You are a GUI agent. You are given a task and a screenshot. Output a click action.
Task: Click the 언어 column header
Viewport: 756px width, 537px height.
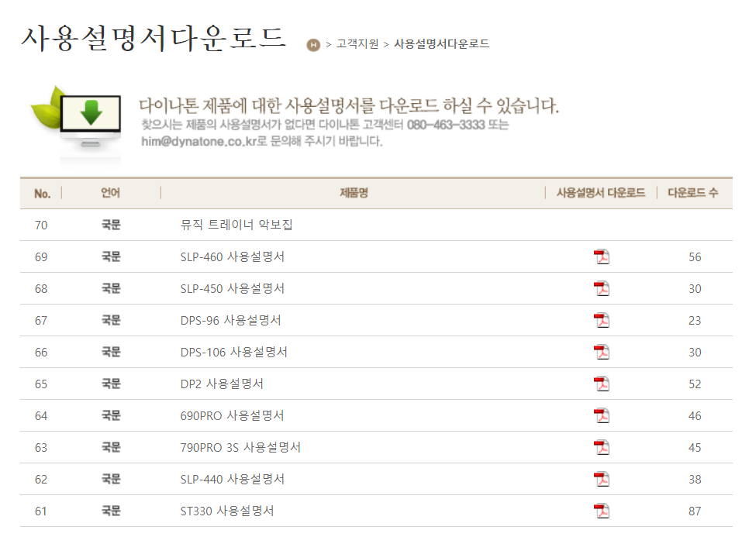110,193
